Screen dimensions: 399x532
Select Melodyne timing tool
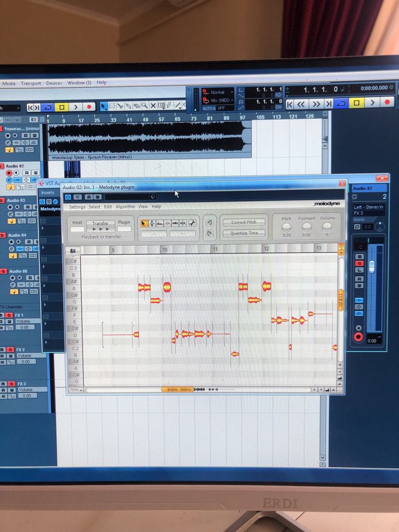tap(175, 223)
